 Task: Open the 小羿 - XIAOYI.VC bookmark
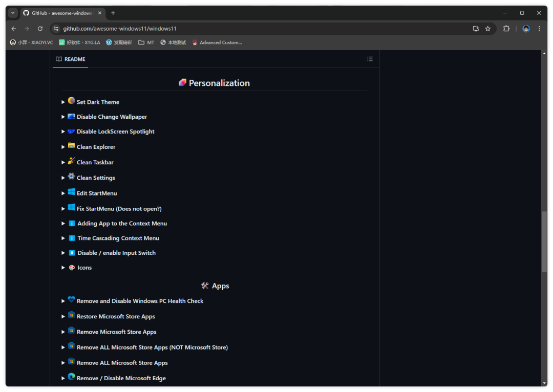[31, 42]
